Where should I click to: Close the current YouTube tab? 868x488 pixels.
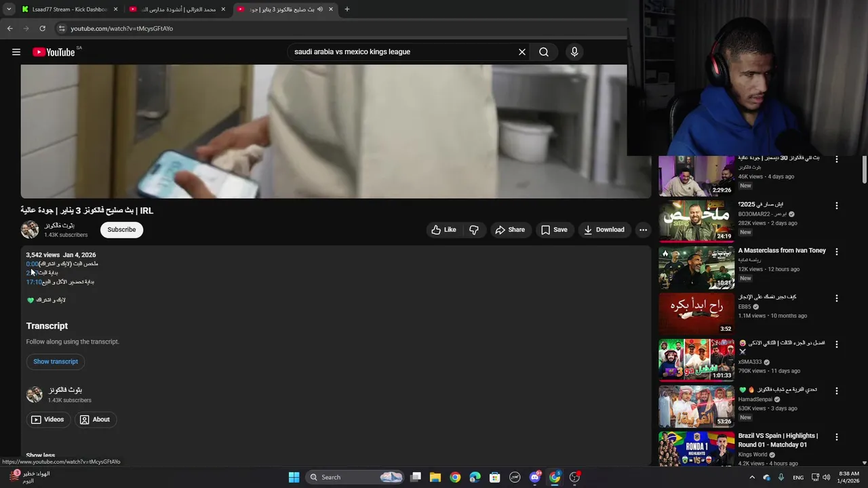click(331, 9)
